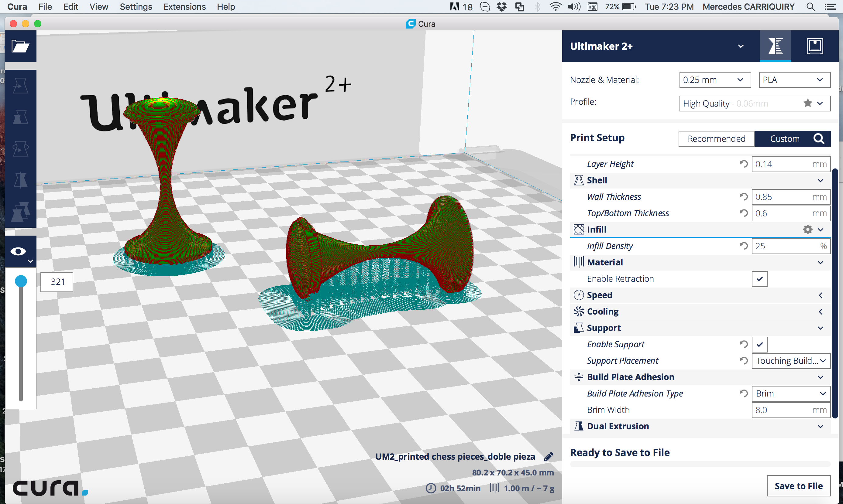Click the profile star icon
Screen dimensions: 843x504
point(808,103)
